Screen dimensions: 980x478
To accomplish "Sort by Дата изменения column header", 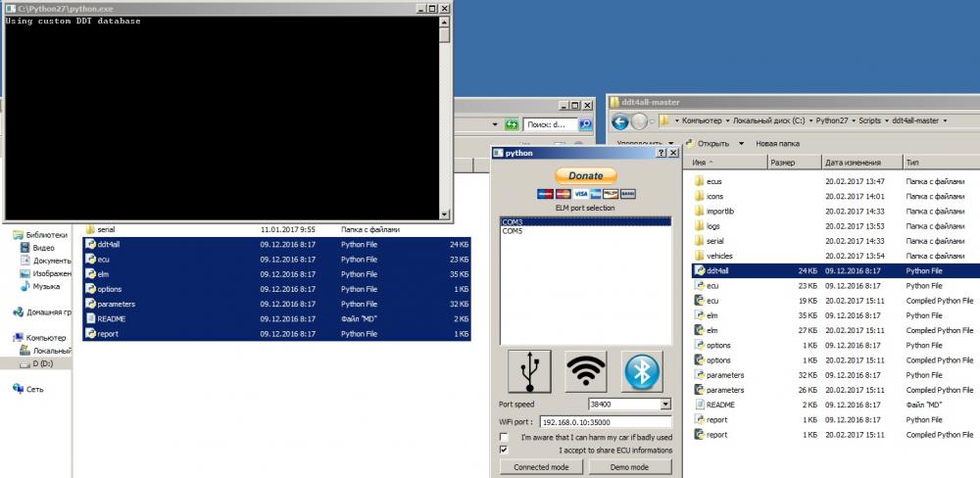I will [861, 163].
